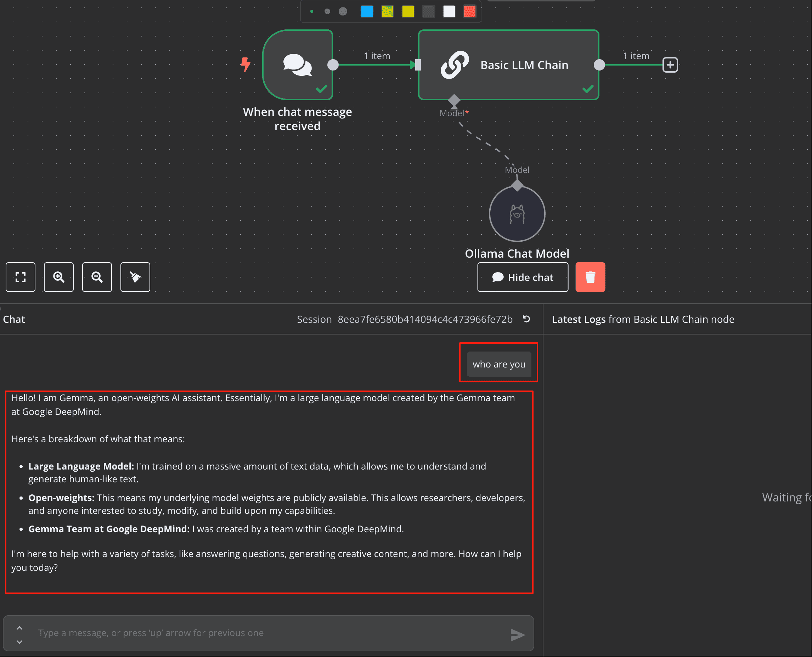
Task: Click the plus add-node icon after Basic LLM Chain
Action: (x=670, y=65)
